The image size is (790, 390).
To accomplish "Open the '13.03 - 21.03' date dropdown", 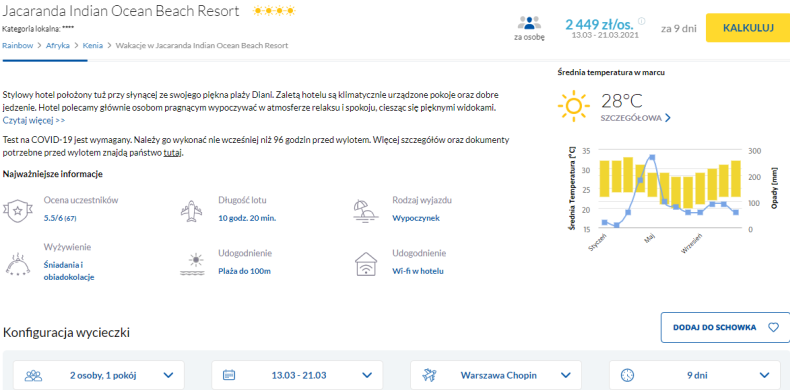I will pos(297,375).
